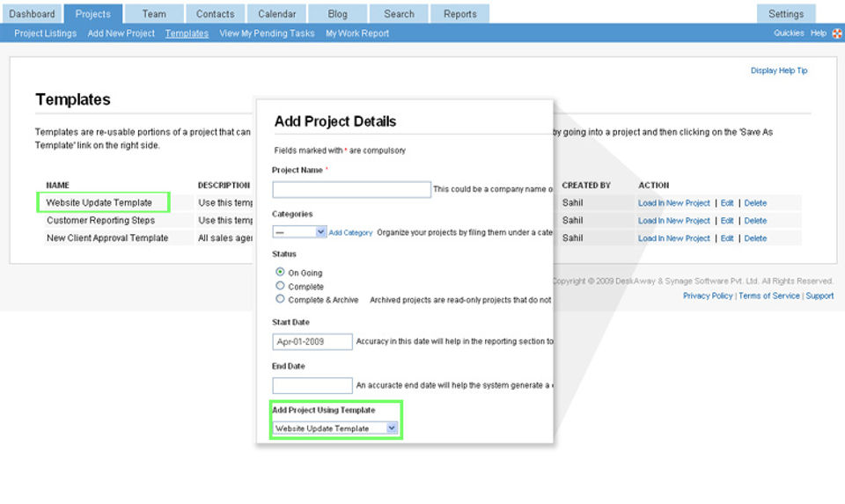Open View My Pending Tasks

pyautogui.click(x=267, y=33)
